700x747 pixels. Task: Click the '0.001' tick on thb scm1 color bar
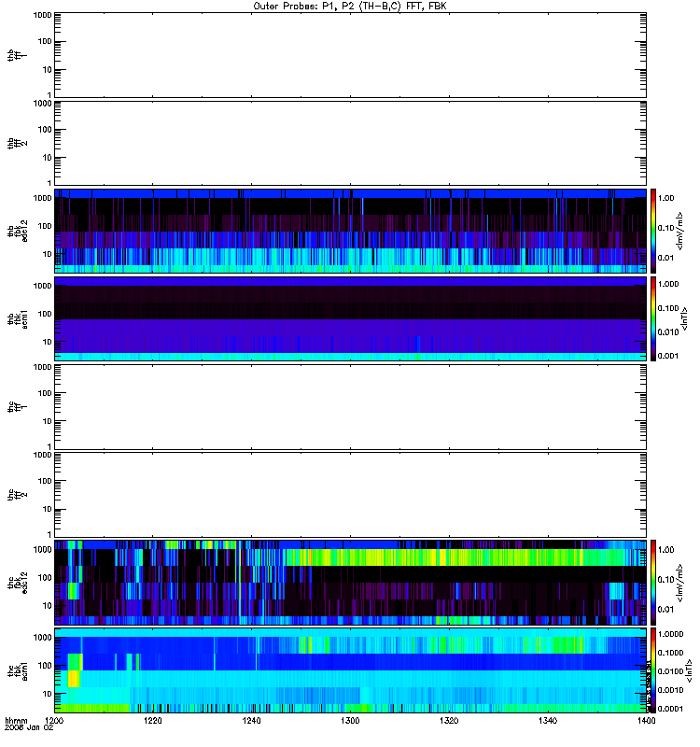coord(668,356)
